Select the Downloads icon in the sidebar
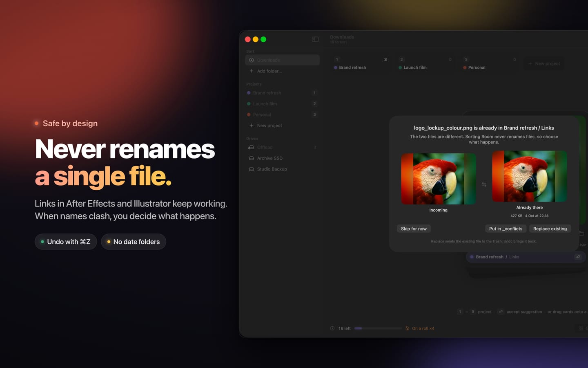Viewport: 588px width, 368px height. [252, 60]
